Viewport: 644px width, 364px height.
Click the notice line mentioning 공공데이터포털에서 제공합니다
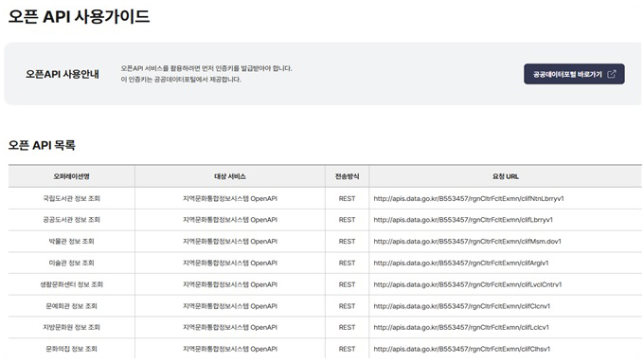coord(181,79)
